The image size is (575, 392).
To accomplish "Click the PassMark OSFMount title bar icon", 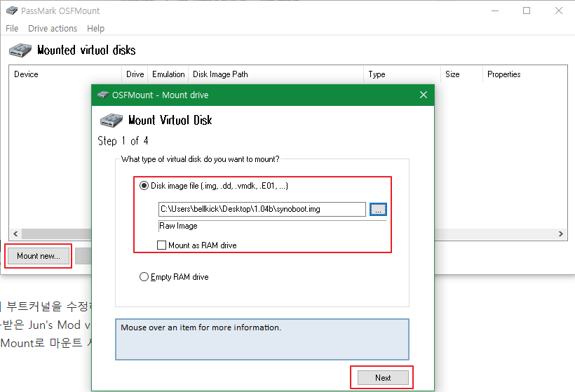I will (x=12, y=11).
